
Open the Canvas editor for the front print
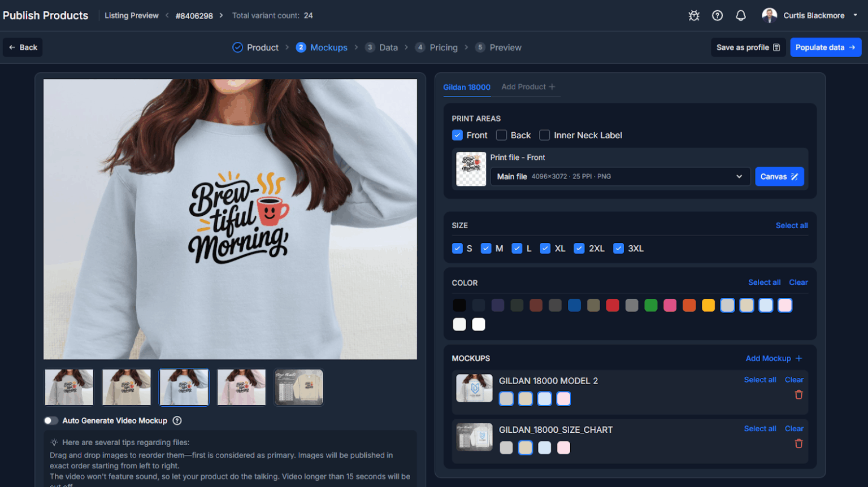(779, 176)
